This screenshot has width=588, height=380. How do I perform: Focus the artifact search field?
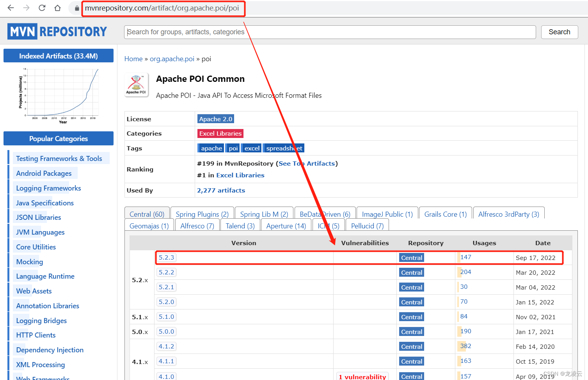(330, 32)
